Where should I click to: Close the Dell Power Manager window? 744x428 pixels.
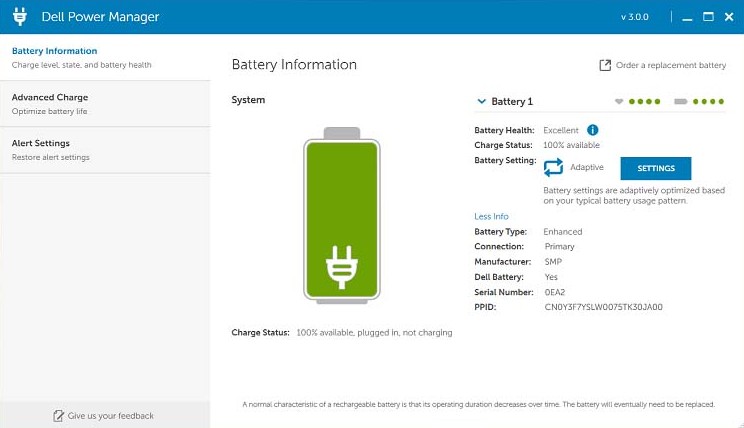pos(729,17)
